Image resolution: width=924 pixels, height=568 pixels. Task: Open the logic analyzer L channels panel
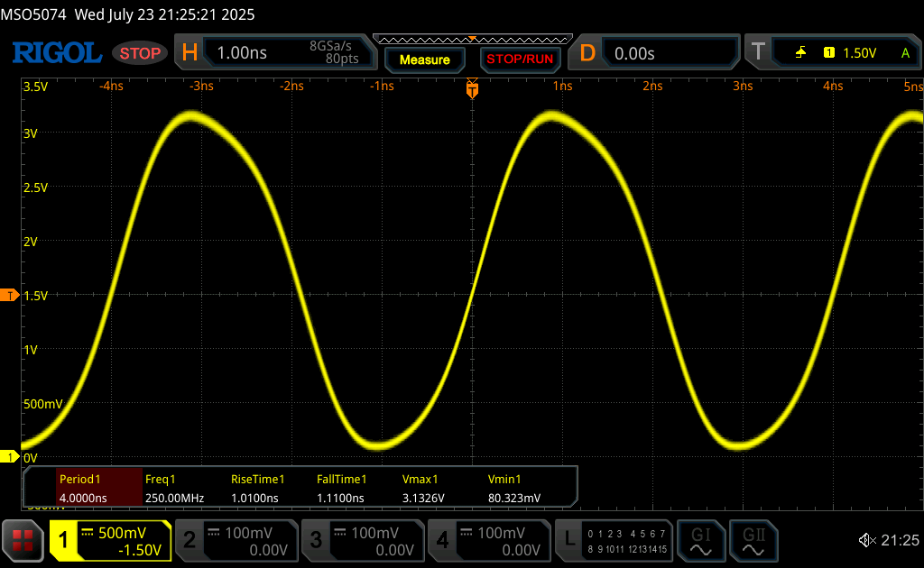[x=614, y=540]
